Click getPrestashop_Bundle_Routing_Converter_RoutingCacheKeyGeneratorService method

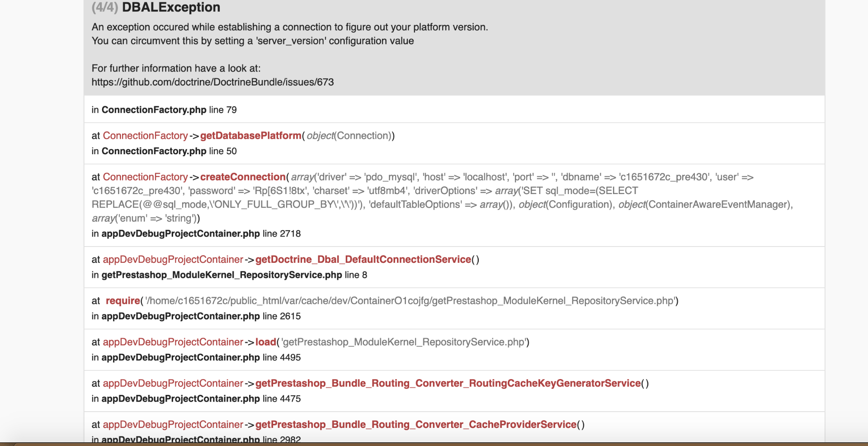(448, 383)
